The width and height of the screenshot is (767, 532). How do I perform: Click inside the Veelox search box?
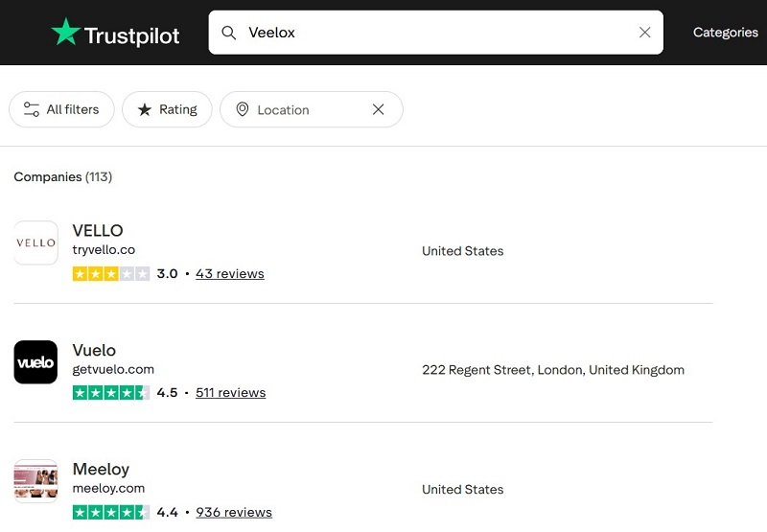(x=435, y=33)
